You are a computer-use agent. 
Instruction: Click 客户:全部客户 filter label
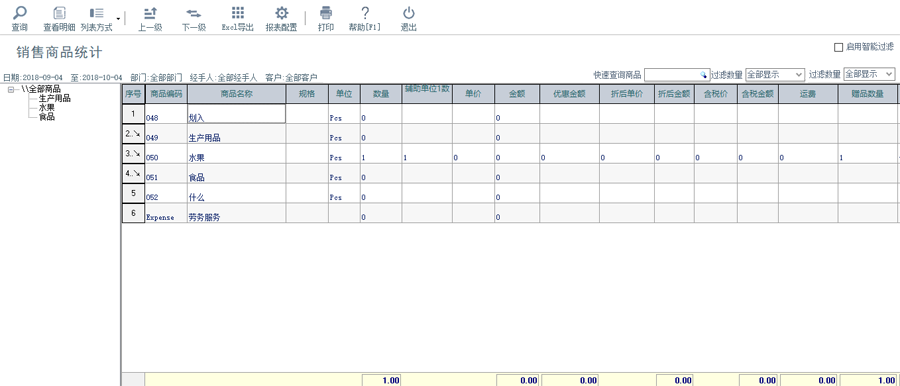click(x=292, y=77)
